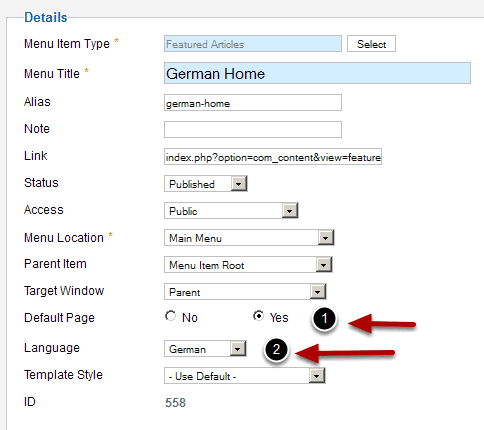484x430 pixels.
Task: Click the Link field with index.php URL
Action: (x=273, y=157)
